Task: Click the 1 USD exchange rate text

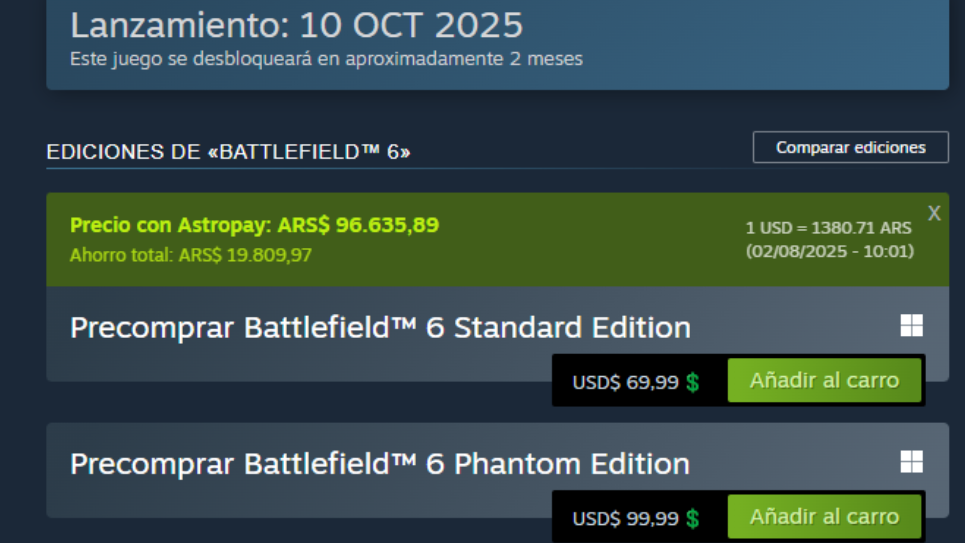Action: [828, 228]
